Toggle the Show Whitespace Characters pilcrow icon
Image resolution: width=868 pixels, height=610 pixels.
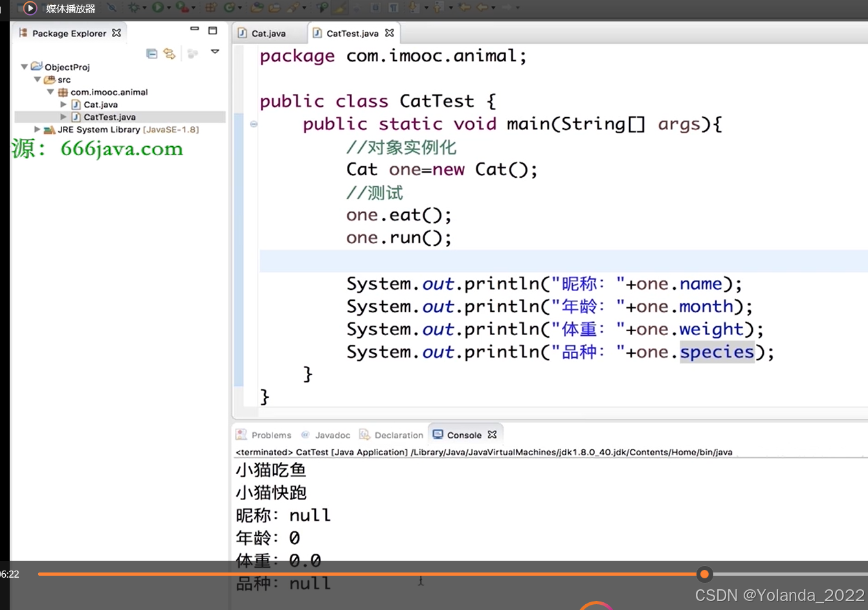(x=392, y=8)
